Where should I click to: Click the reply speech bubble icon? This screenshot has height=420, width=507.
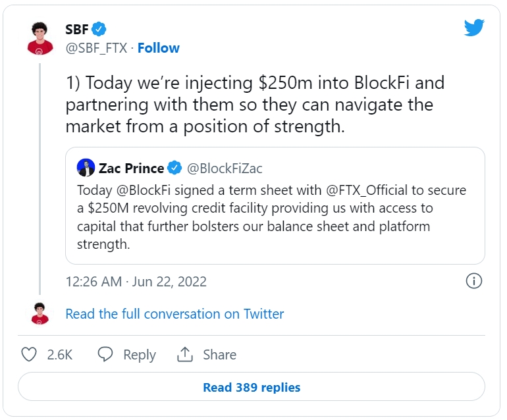(105, 354)
